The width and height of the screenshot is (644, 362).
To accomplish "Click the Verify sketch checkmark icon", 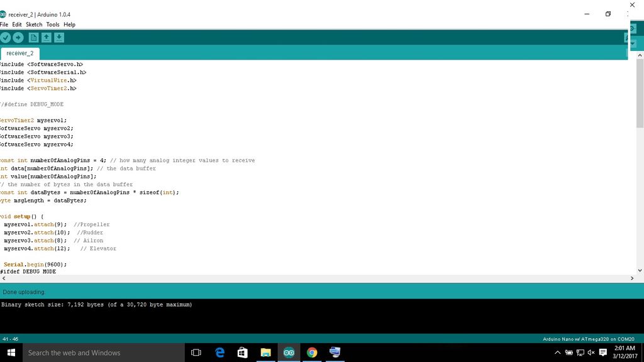I will coord(5,38).
